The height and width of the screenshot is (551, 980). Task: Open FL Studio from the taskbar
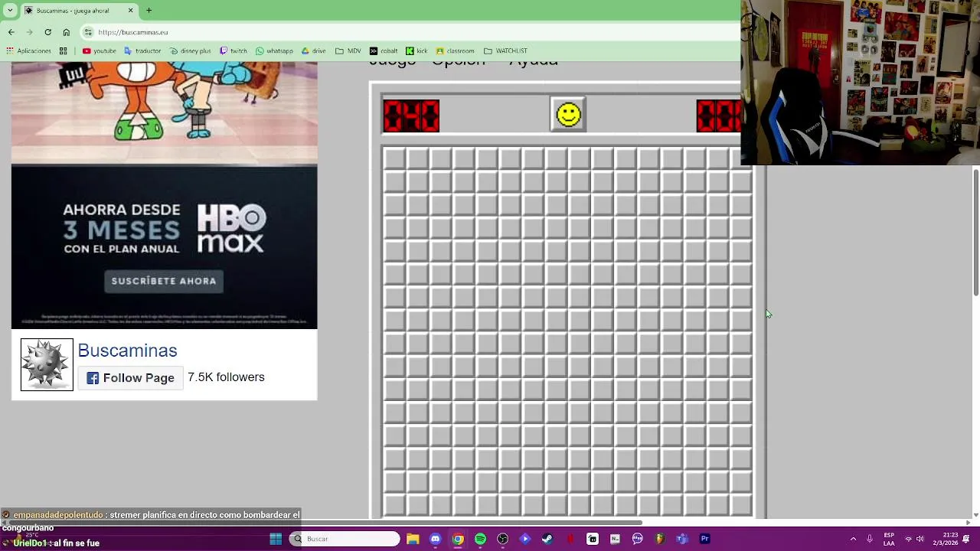660,539
